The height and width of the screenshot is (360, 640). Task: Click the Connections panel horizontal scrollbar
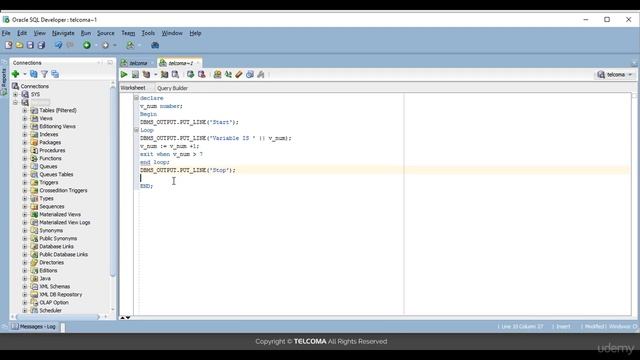(57, 317)
